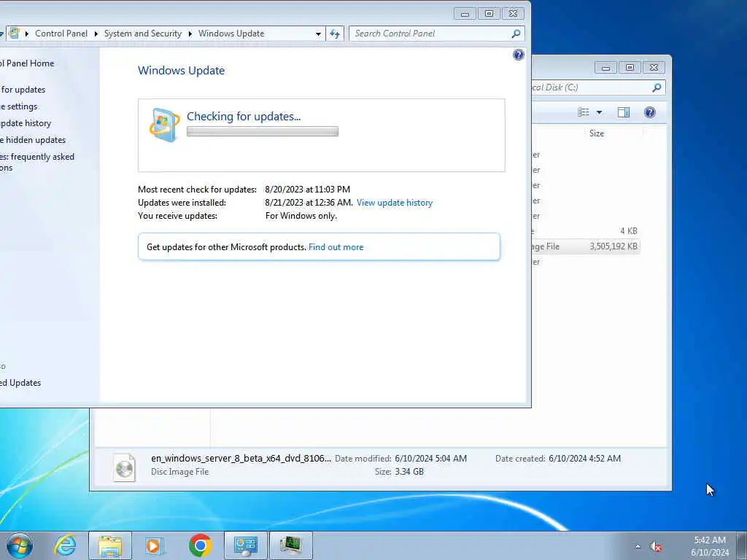Click the Size 3.34 GB value

(x=409, y=472)
